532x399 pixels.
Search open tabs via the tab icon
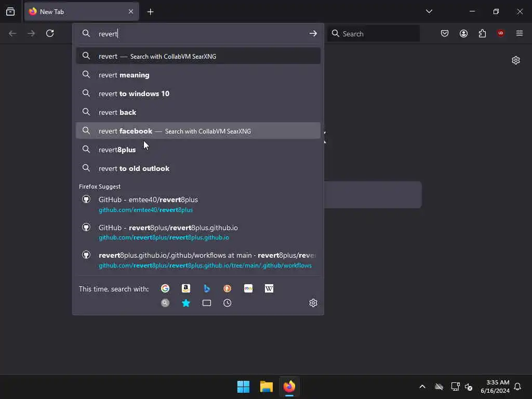click(207, 303)
